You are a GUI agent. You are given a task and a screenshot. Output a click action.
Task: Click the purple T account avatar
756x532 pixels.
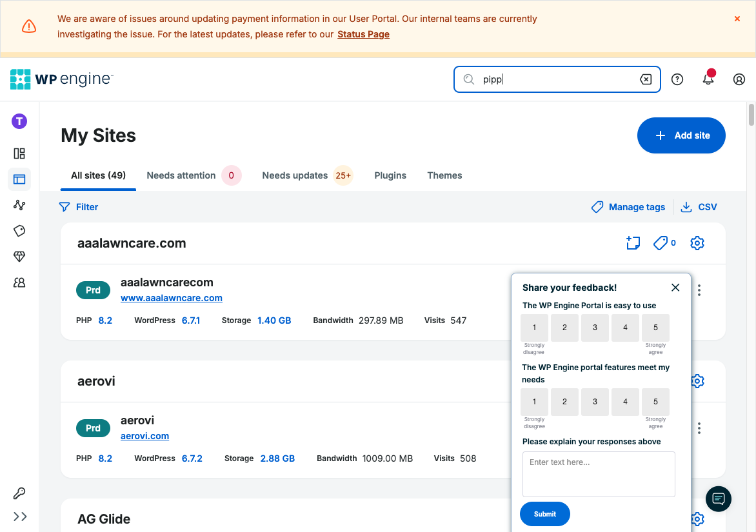click(x=19, y=121)
